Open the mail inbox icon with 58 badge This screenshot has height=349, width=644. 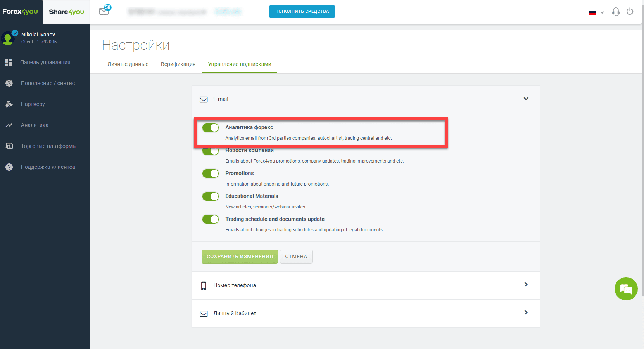point(104,10)
